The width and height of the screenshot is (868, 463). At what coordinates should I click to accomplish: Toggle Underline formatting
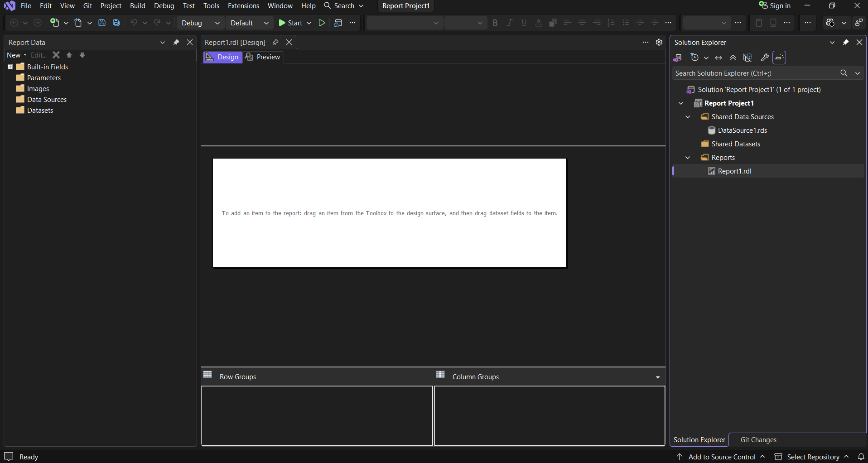[x=524, y=23]
